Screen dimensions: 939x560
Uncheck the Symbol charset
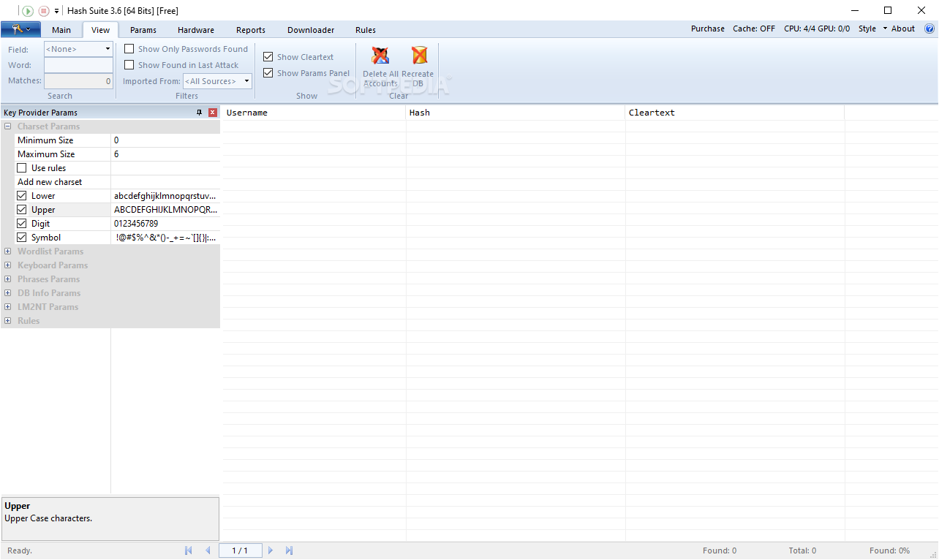[22, 238]
